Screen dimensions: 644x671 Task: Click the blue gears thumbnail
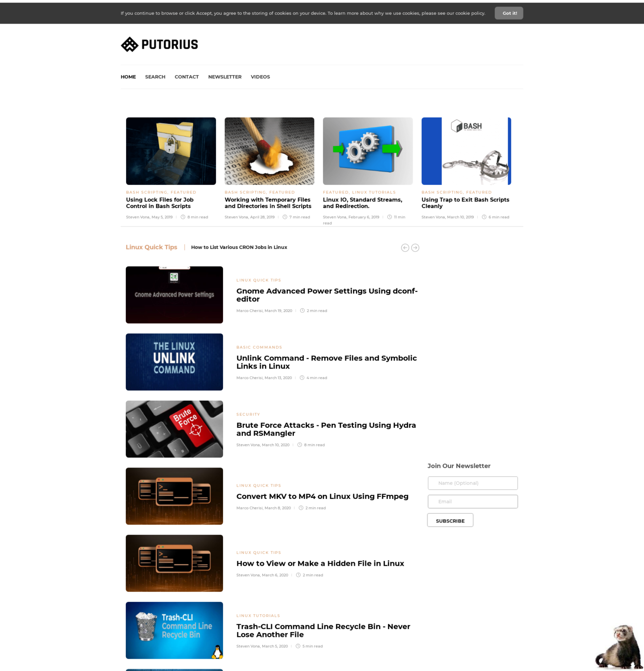pyautogui.click(x=368, y=151)
